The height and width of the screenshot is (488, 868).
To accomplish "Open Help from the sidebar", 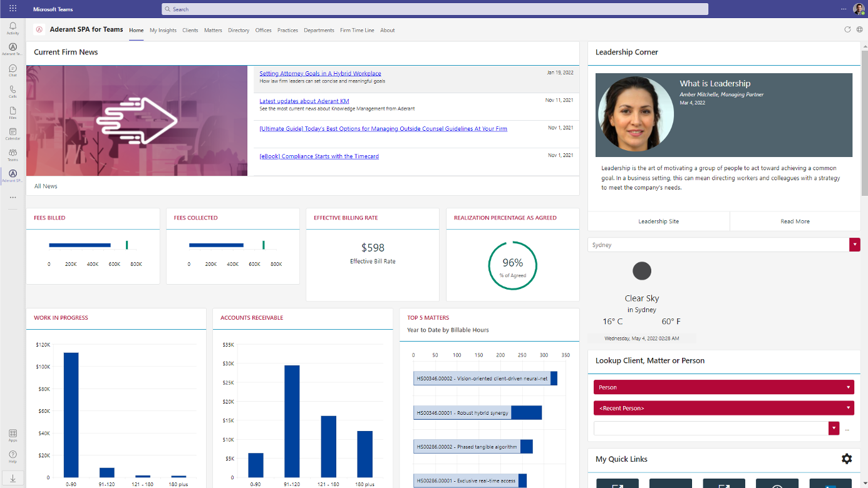I will tap(13, 457).
